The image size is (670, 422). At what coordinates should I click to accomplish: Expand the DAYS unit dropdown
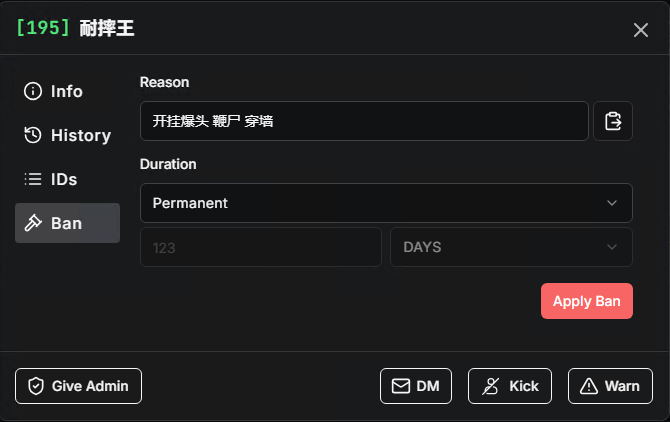(x=510, y=247)
